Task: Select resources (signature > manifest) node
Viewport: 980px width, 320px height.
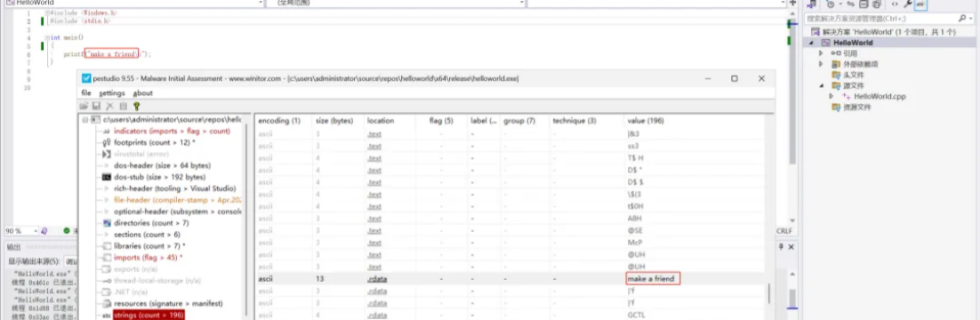Action: (168, 304)
